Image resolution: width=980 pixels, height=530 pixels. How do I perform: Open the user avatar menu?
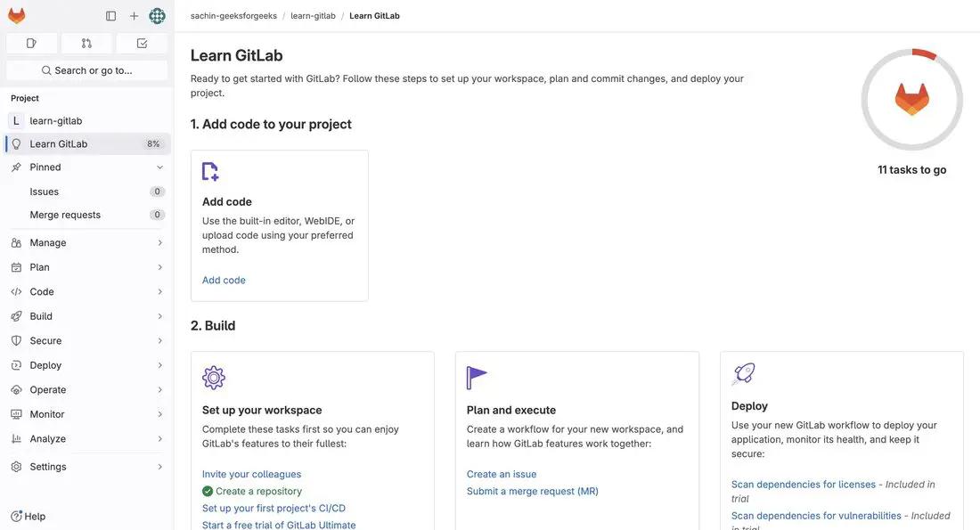[157, 16]
